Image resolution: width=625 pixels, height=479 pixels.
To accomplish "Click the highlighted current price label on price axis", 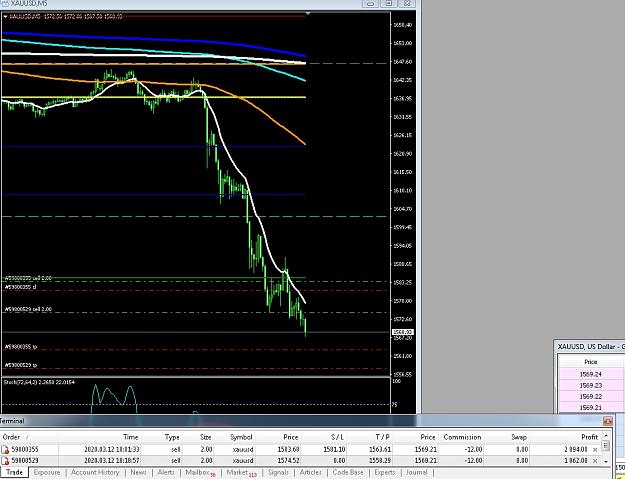I will tap(403, 332).
